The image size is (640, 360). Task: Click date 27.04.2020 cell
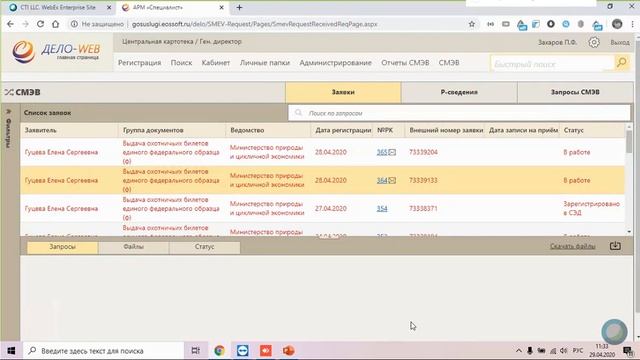pos(331,209)
